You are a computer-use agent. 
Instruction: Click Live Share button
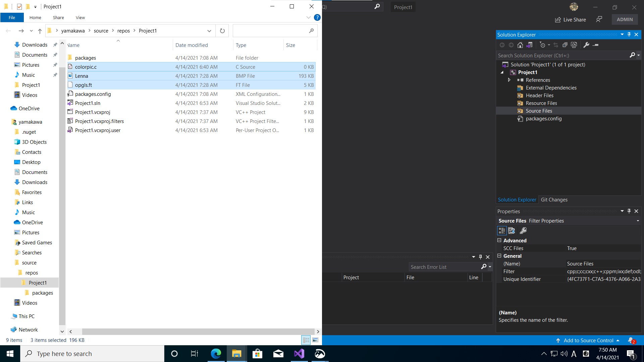(x=571, y=20)
